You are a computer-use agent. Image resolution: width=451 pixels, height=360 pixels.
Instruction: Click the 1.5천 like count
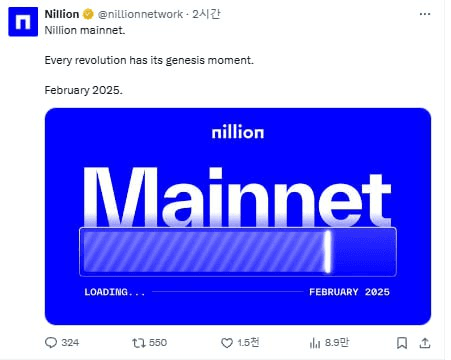pos(248,343)
